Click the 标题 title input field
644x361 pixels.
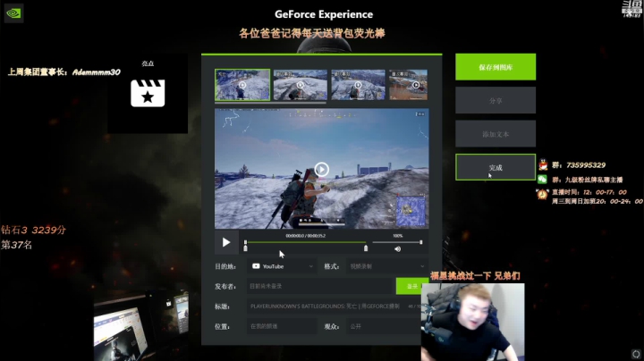click(335, 306)
